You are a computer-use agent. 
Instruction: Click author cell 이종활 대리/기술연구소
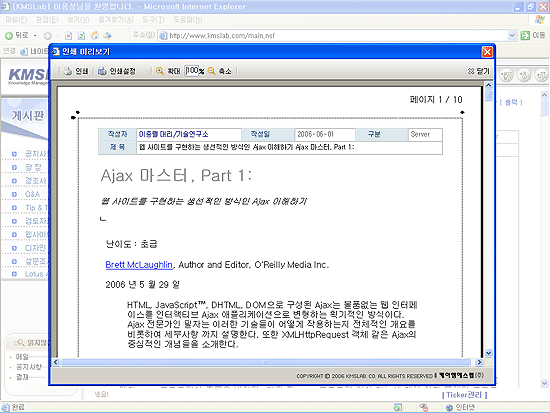tap(189, 134)
